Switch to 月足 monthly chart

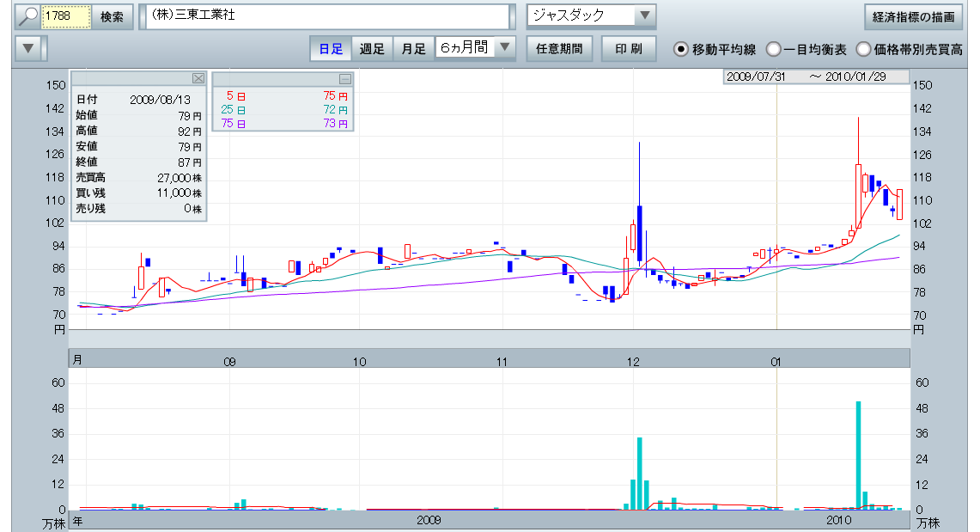(413, 48)
